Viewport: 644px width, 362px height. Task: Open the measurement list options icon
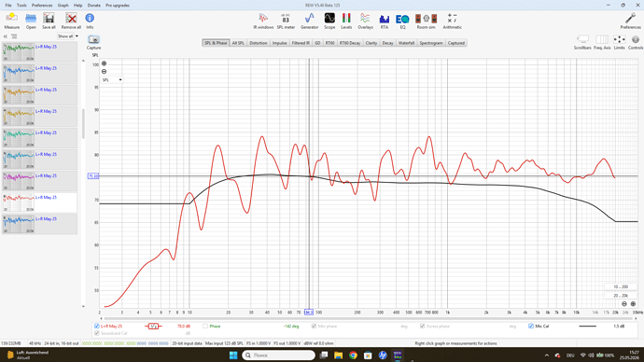click(14, 36)
